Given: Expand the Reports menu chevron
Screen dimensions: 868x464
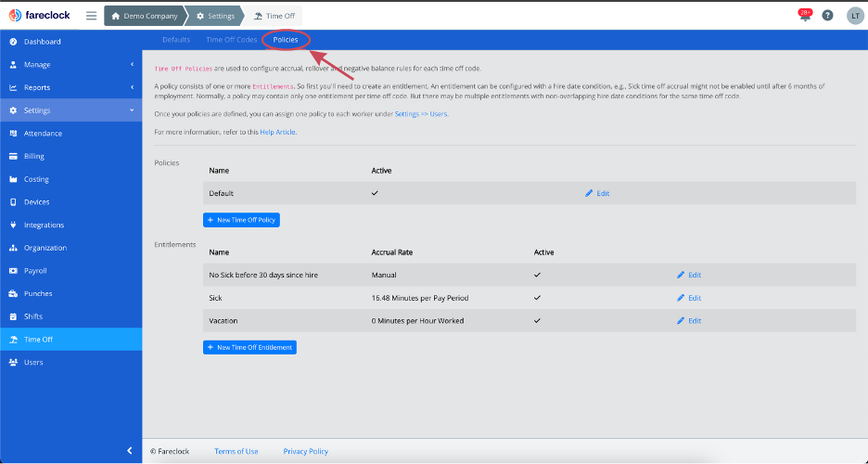Looking at the screenshot, I should [x=133, y=87].
